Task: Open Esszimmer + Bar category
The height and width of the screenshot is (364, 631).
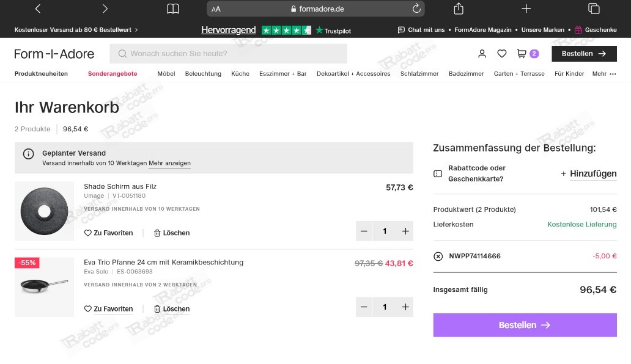Action: tap(283, 73)
